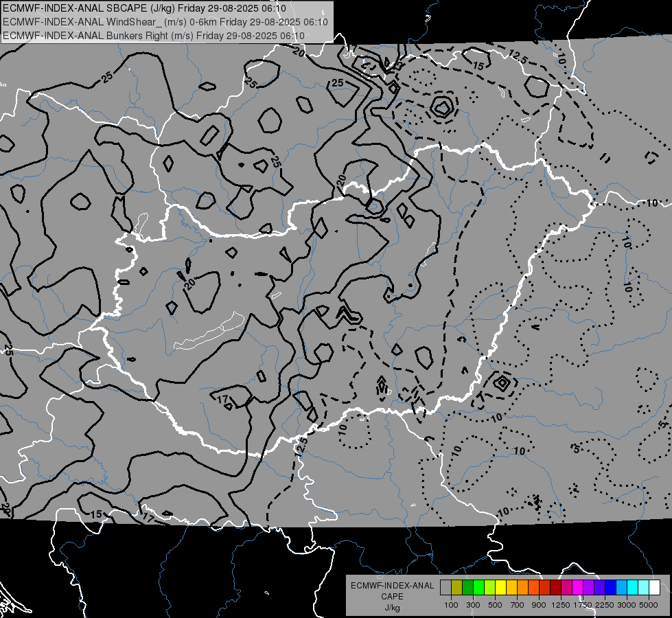Select the yellow-green CAPE legend swatch
Screen dimensions: 672x618
tap(490, 588)
